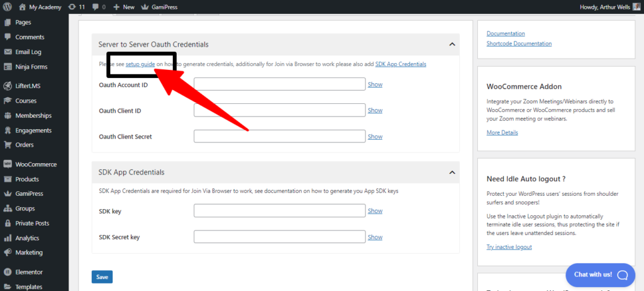This screenshot has height=291, width=644.
Task: Show the Oauth Account ID value
Action: [375, 84]
